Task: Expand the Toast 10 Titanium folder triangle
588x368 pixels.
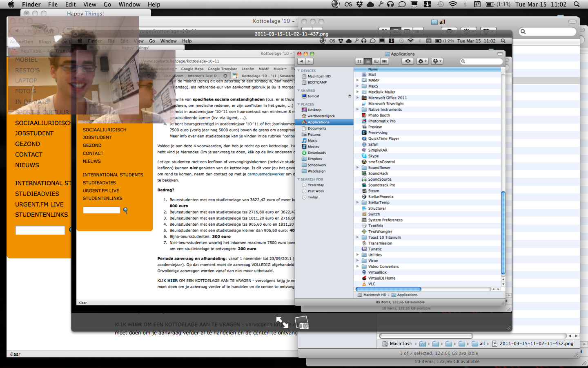Action: (x=358, y=237)
